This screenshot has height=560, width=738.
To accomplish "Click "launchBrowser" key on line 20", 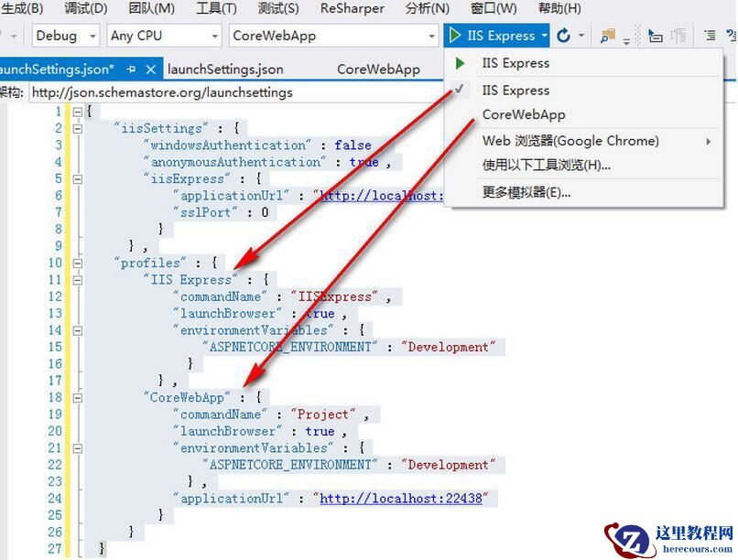I will pyautogui.click(x=227, y=431).
